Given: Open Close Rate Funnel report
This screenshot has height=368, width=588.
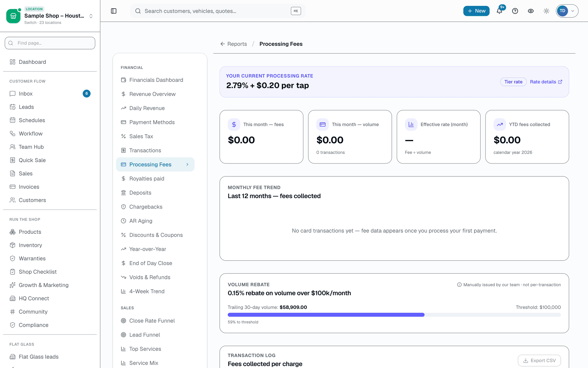Looking at the screenshot, I should 155,321.
